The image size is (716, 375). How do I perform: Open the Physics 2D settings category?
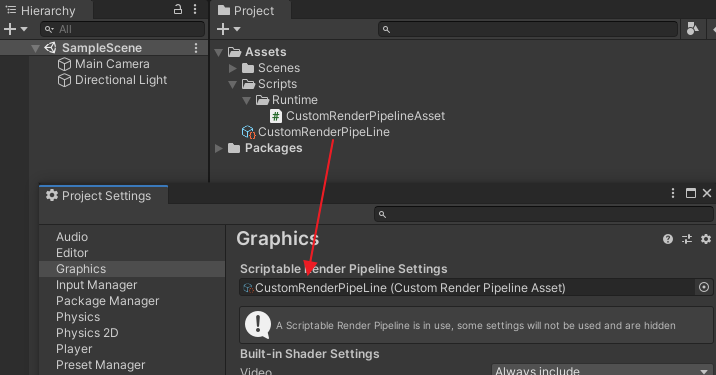87,333
